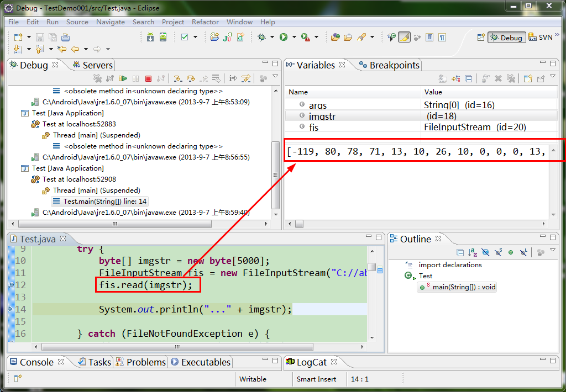Open Outline view menu triangle
The width and height of the screenshot is (566, 392).
tap(552, 250)
